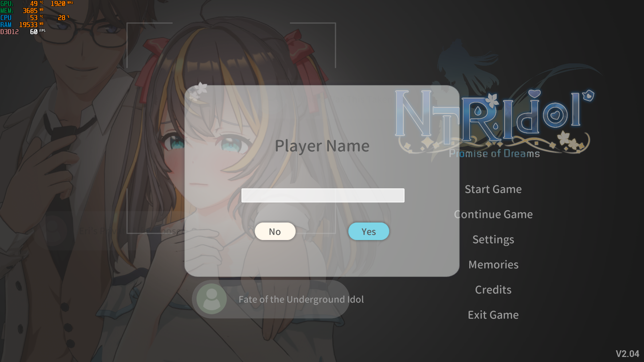Click Fate of the Underground Idol label
This screenshot has width=644, height=362.
(301, 299)
